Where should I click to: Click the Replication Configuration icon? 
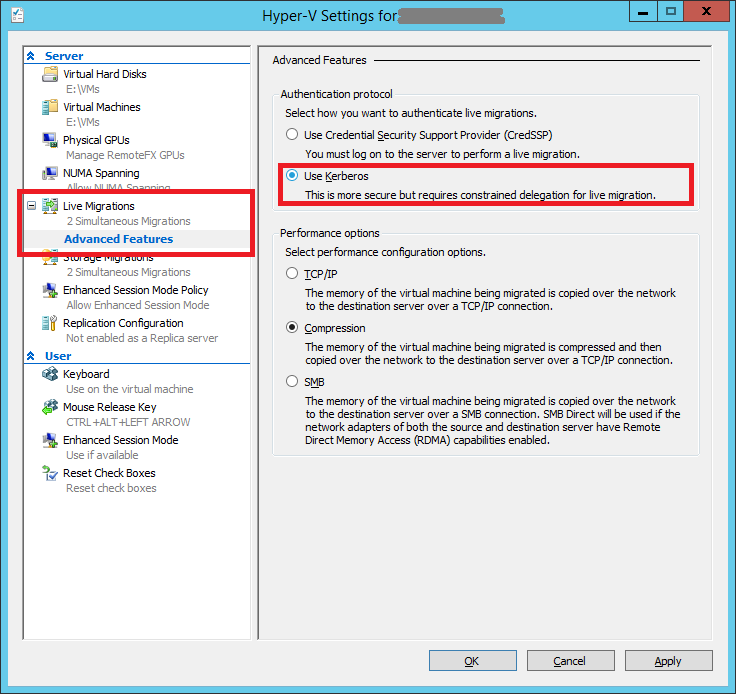pos(50,323)
